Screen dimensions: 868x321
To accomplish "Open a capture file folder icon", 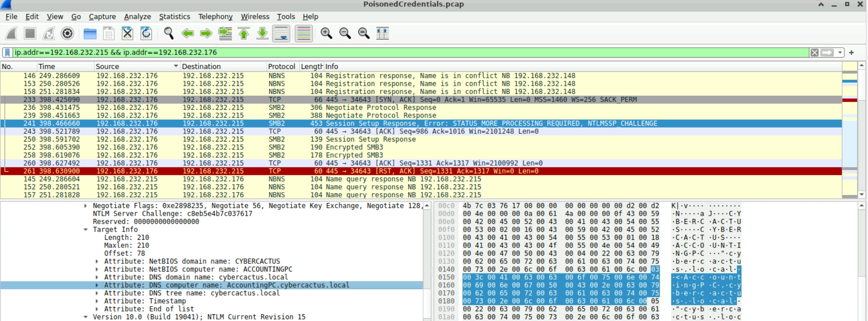I will [x=90, y=33].
